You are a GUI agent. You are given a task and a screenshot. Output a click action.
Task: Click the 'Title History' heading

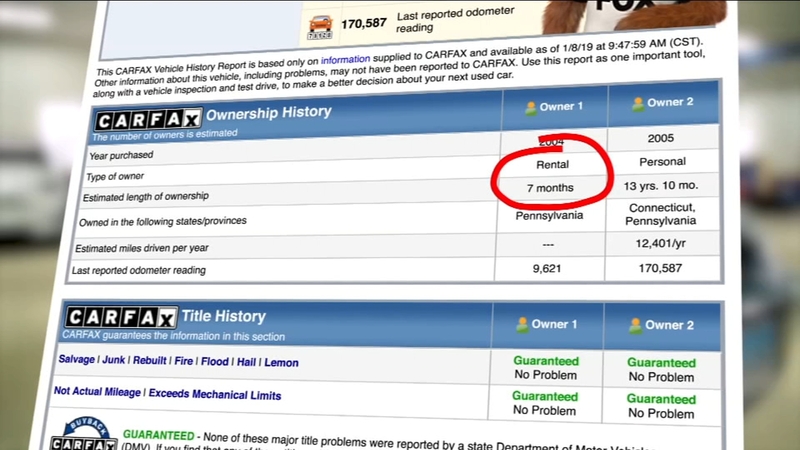pos(224,316)
